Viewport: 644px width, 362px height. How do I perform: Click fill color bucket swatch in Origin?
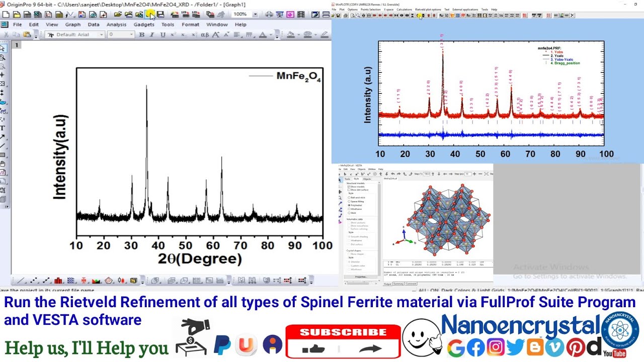point(291,35)
